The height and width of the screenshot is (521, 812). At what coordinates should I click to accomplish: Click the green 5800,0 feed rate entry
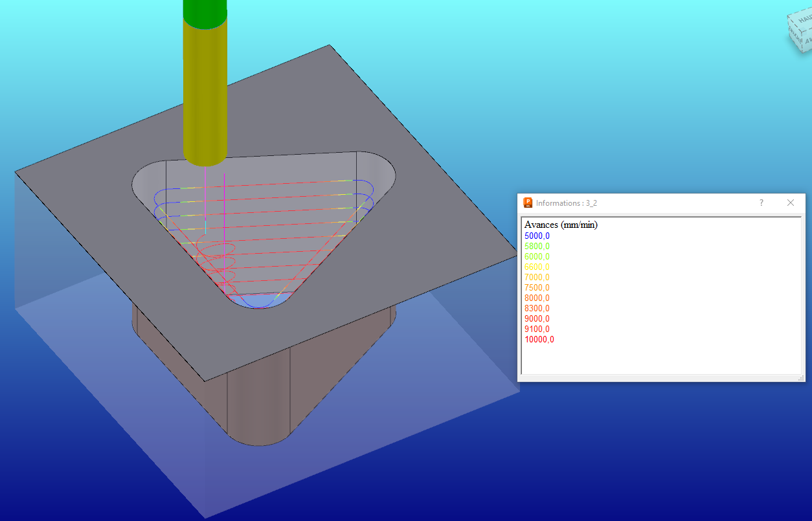pos(537,247)
